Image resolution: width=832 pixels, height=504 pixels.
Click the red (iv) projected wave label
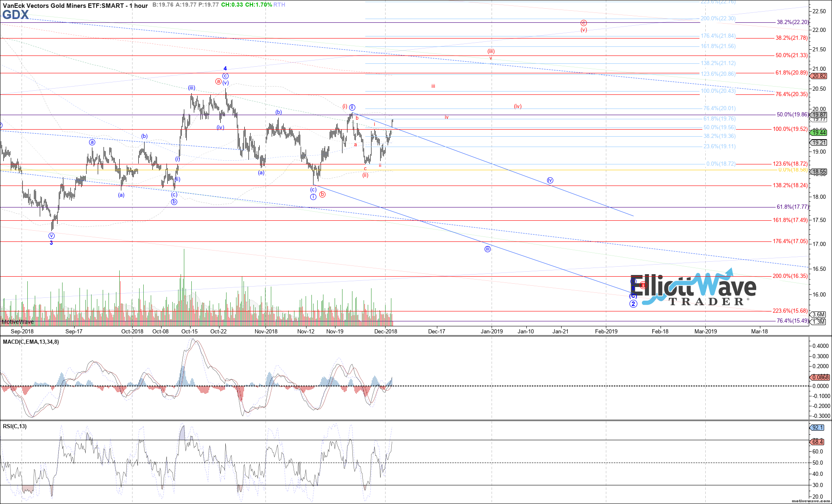click(518, 106)
